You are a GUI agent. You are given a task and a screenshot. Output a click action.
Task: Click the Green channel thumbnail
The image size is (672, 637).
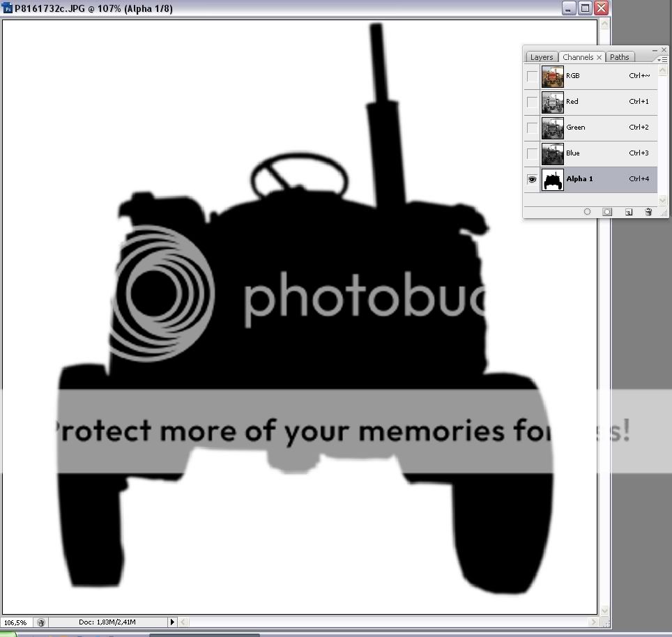coord(552,128)
